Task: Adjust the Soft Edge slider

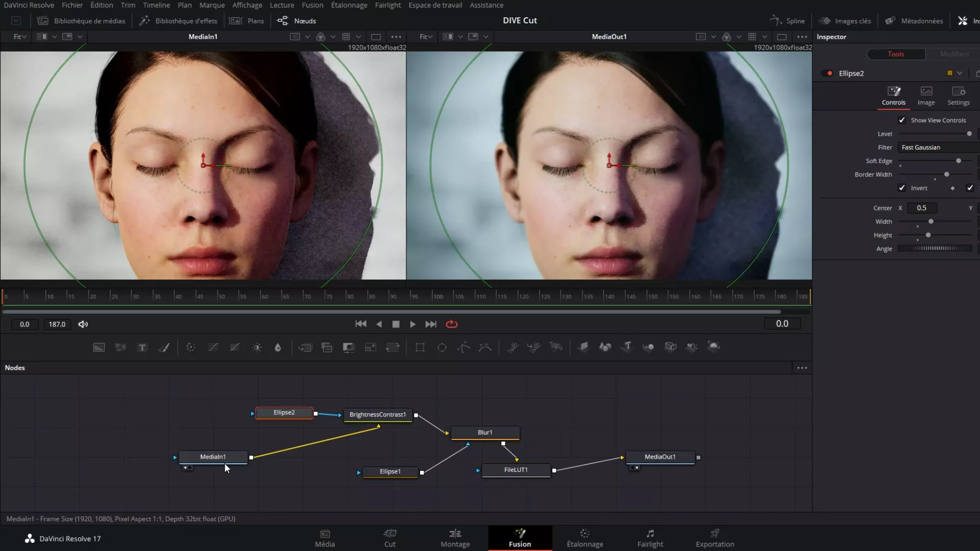Action: point(958,161)
